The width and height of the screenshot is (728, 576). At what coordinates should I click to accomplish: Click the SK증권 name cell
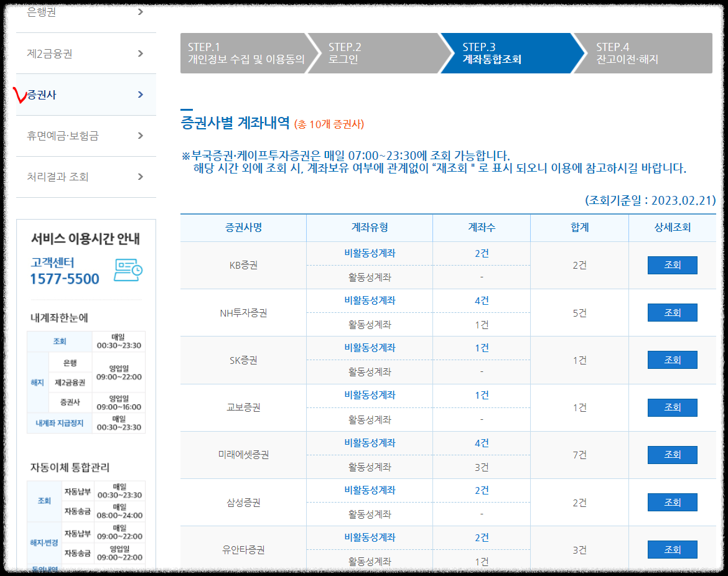tap(243, 360)
